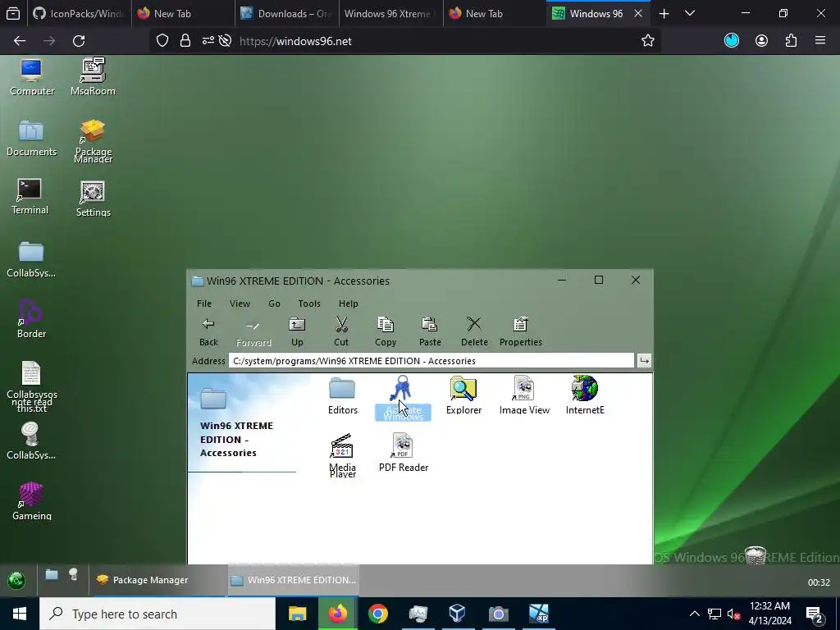Select Activate Windows keys icon
The image size is (840, 630).
pyautogui.click(x=403, y=398)
